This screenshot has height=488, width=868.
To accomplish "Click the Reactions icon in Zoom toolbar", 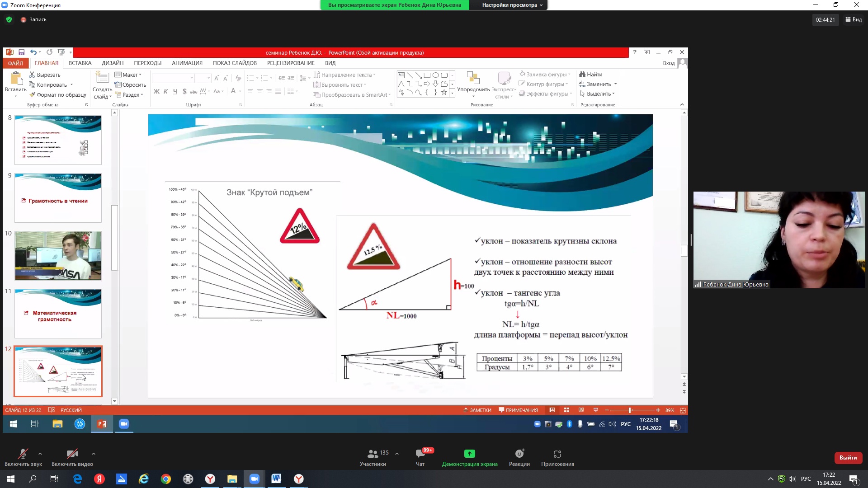I will click(x=519, y=454).
